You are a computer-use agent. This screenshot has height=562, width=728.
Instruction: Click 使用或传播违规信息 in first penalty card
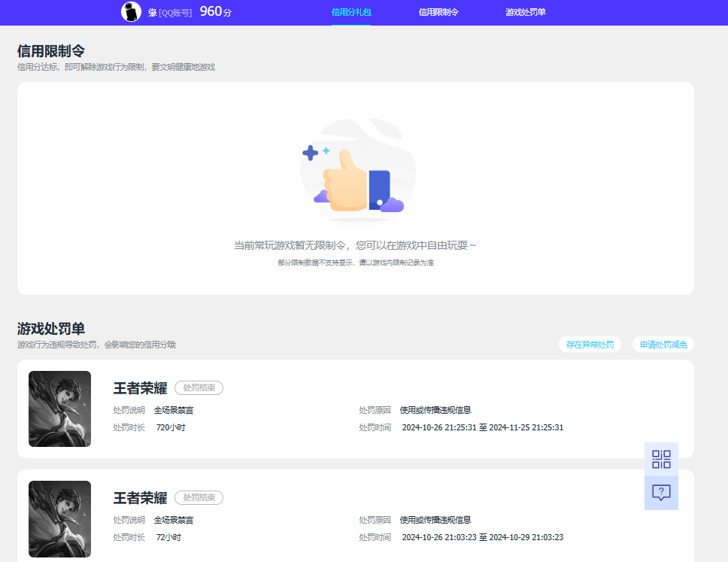tap(435, 410)
